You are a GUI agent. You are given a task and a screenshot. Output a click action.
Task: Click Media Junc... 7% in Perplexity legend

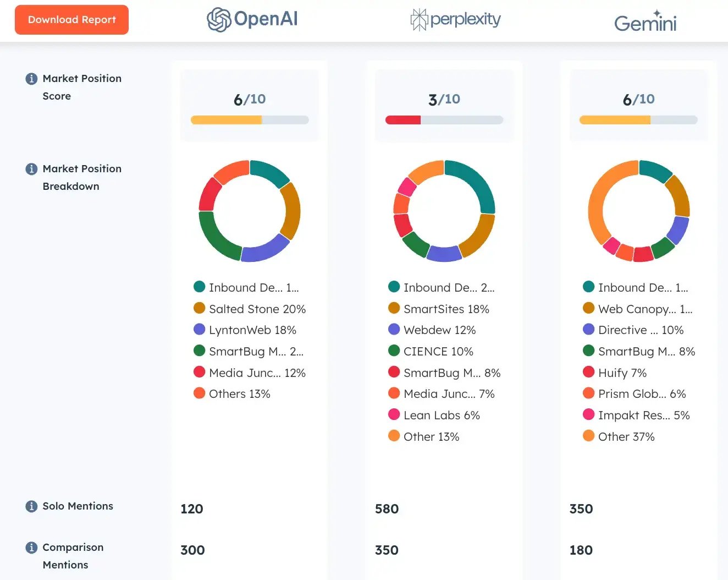[449, 394]
